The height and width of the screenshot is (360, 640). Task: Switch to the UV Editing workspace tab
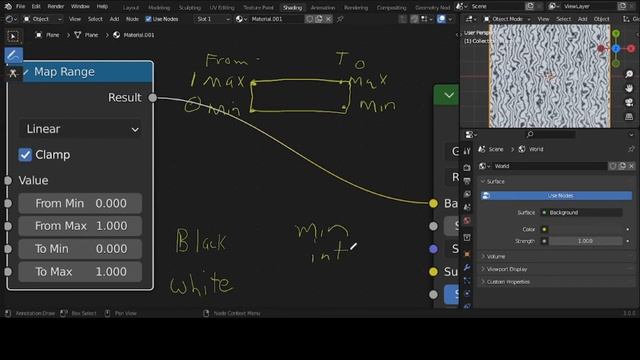pos(222,7)
